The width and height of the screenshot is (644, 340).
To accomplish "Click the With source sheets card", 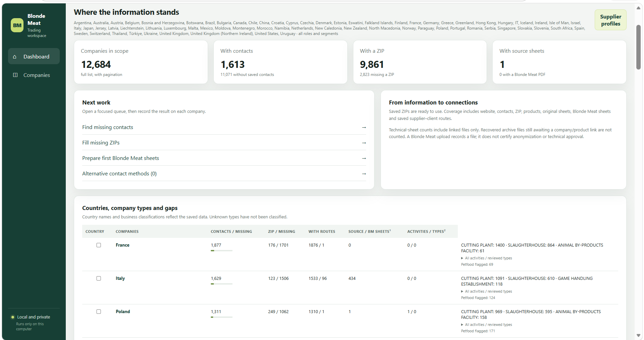I will point(559,62).
